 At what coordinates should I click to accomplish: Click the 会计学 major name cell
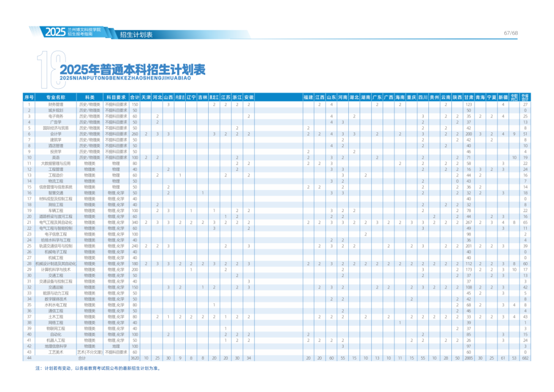(x=56, y=134)
